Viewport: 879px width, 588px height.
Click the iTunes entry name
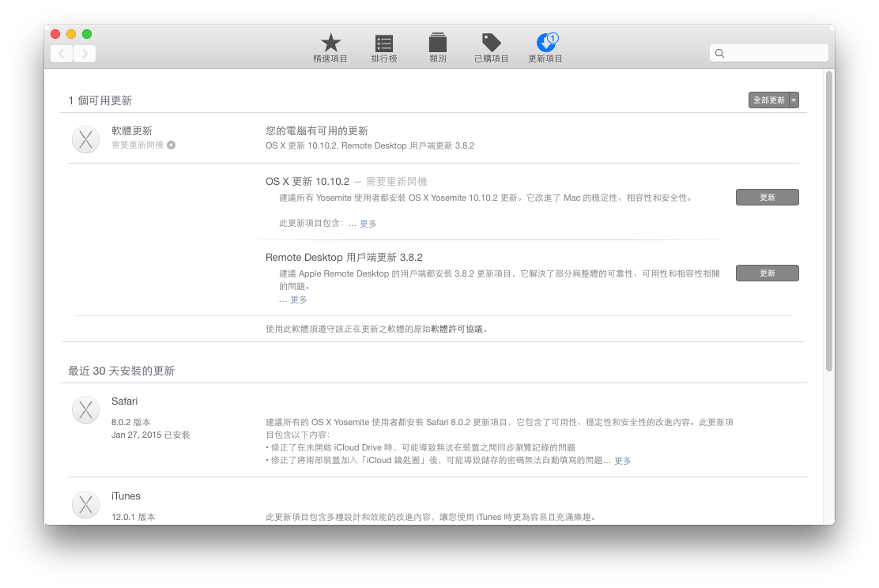coord(126,496)
